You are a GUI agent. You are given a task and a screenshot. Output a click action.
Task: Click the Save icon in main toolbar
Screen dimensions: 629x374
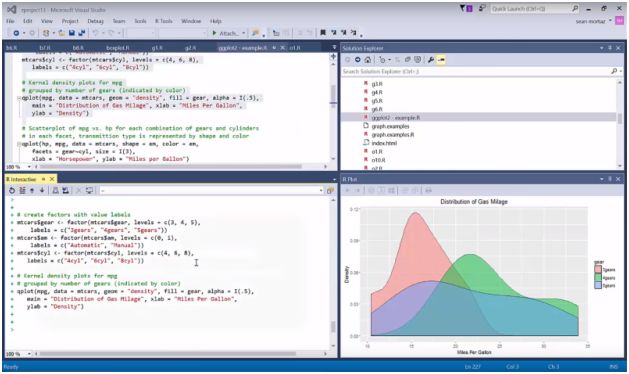(x=72, y=33)
